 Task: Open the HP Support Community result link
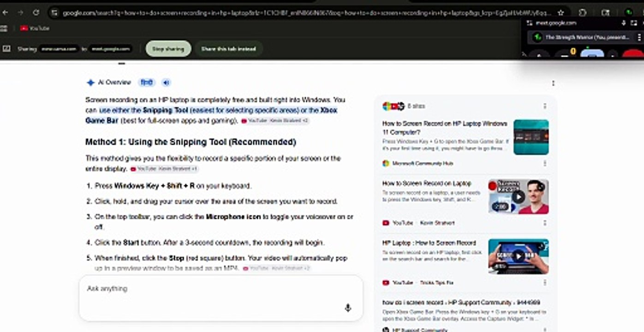pyautogui.click(x=461, y=302)
